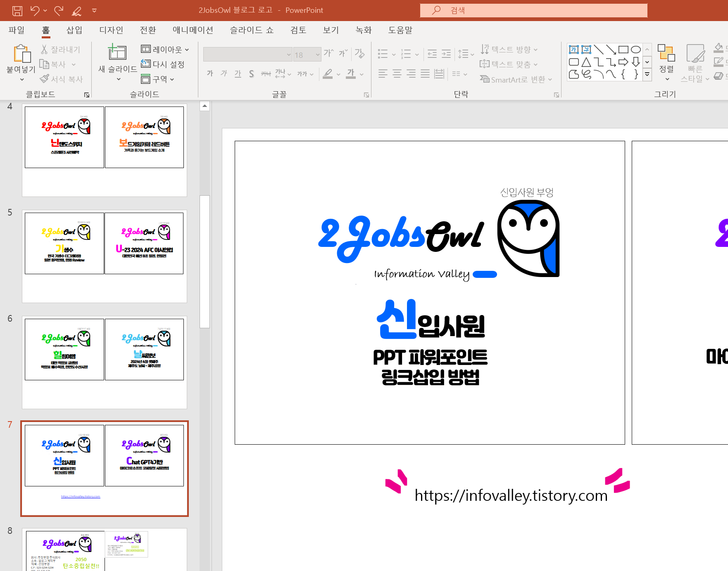The height and width of the screenshot is (571, 728).
Task: Click the 정렬 arrange button
Action: [666, 62]
